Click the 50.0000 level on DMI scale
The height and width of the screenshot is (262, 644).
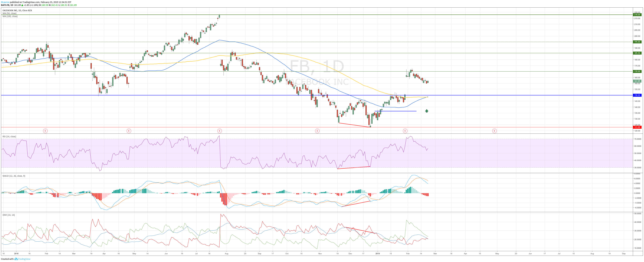(x=637, y=213)
